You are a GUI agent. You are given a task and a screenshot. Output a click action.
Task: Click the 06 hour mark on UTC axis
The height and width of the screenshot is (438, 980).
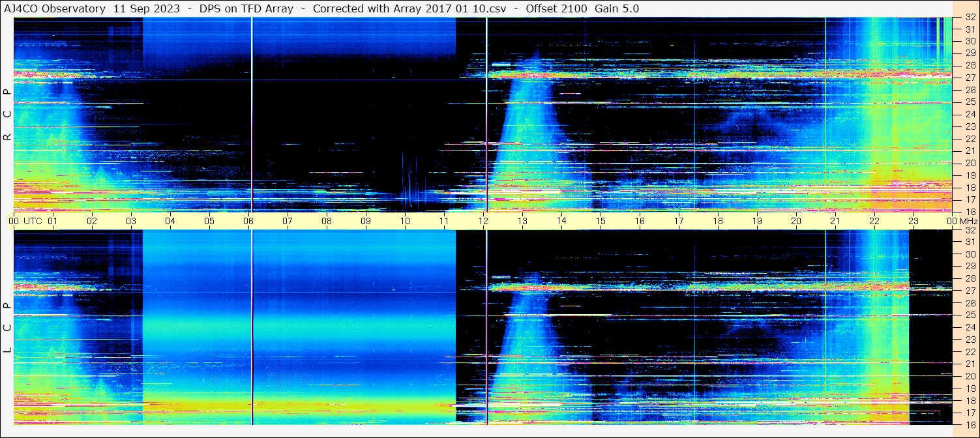248,221
